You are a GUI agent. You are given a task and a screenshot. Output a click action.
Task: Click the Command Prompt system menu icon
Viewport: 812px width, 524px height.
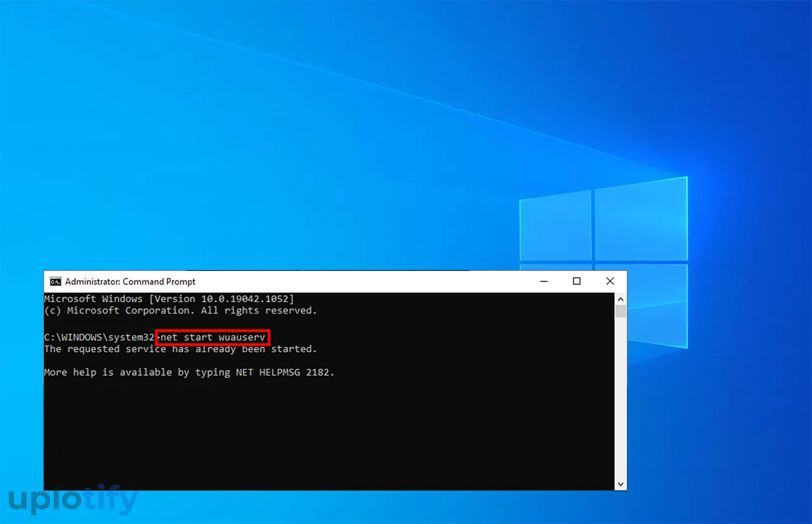[x=56, y=282]
